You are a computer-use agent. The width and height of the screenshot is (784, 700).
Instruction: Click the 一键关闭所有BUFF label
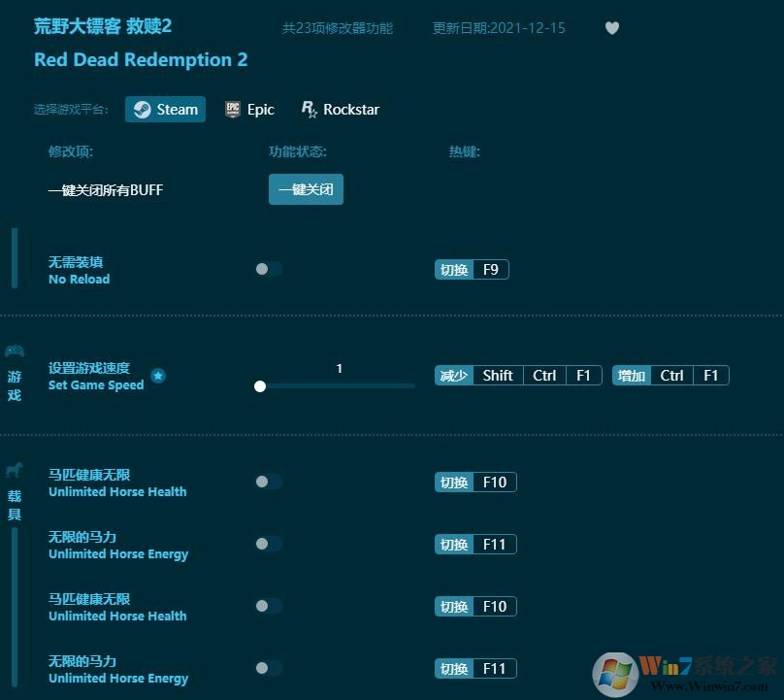pos(106,189)
